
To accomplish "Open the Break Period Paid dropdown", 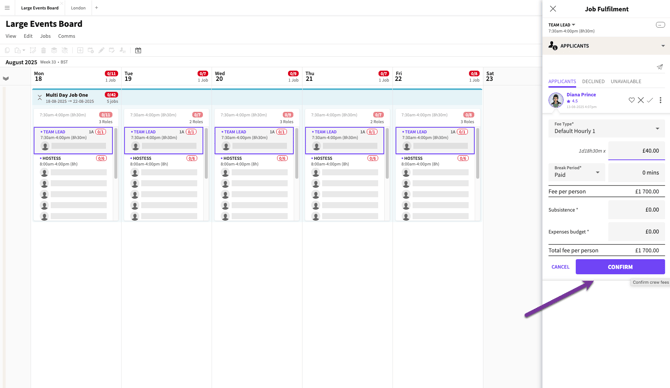I will pyautogui.click(x=576, y=172).
